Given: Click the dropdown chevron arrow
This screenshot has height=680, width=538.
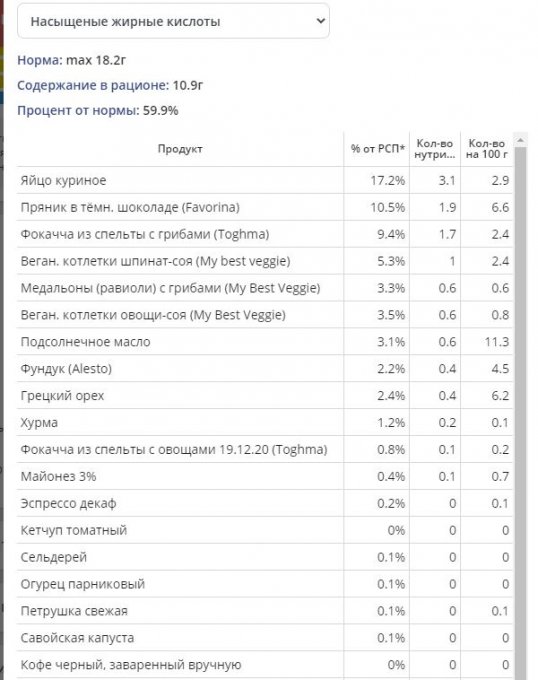Looking at the screenshot, I should (x=320, y=21).
